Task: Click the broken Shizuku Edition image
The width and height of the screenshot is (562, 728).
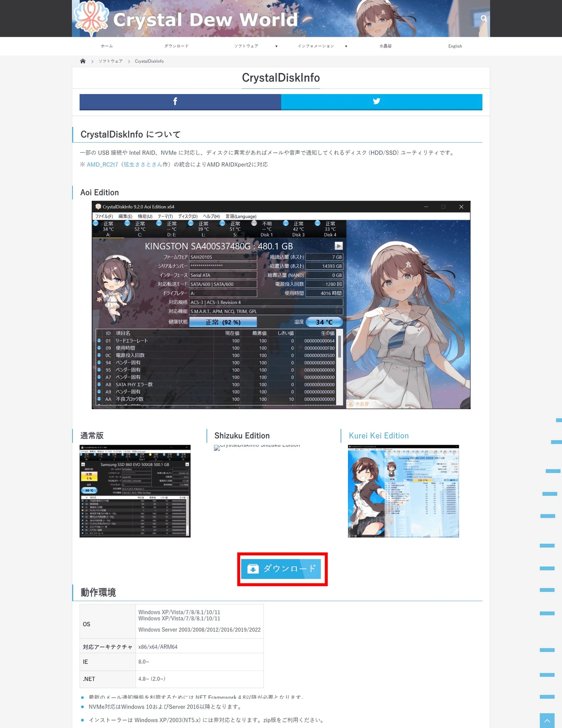Action: [257, 447]
